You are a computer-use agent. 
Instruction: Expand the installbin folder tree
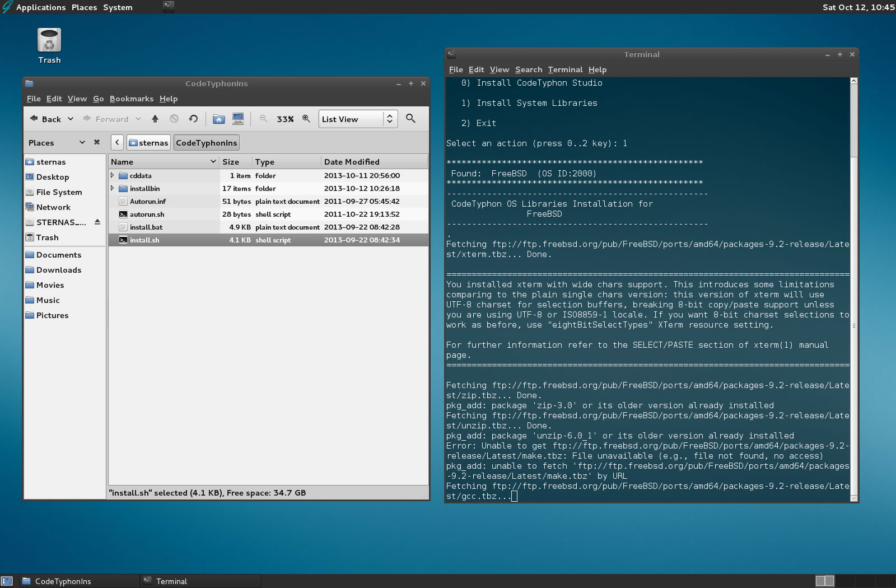(x=113, y=188)
